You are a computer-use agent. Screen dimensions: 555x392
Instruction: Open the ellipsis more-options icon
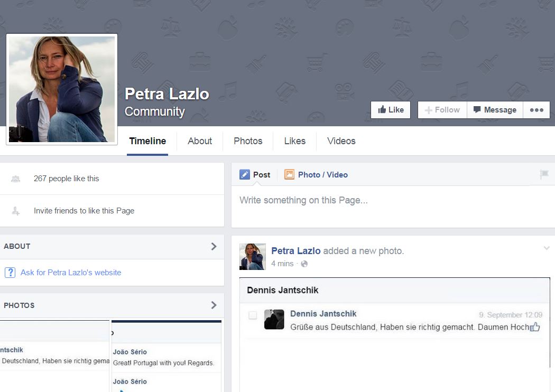(x=536, y=110)
